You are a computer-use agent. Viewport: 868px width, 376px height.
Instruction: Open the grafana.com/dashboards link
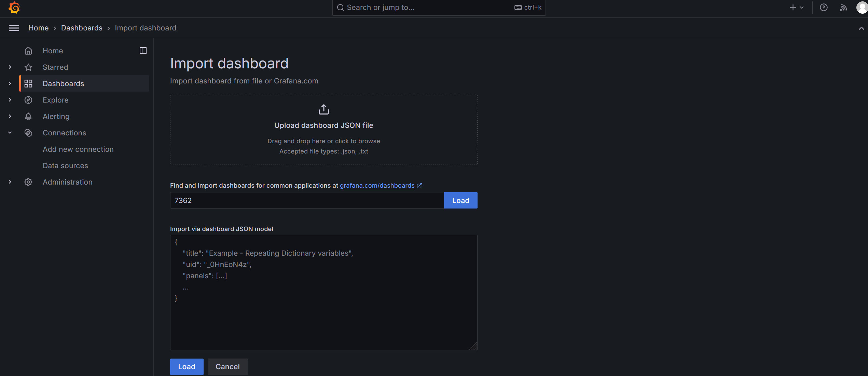tap(377, 186)
